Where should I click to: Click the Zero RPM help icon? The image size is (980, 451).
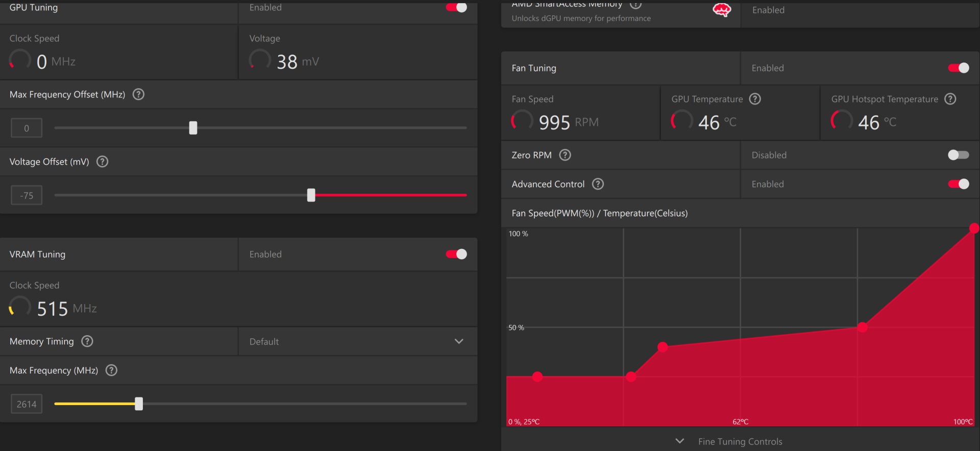point(565,155)
